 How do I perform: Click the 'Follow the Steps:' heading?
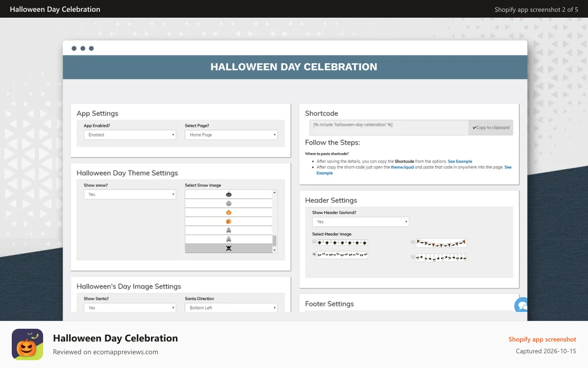tap(333, 142)
